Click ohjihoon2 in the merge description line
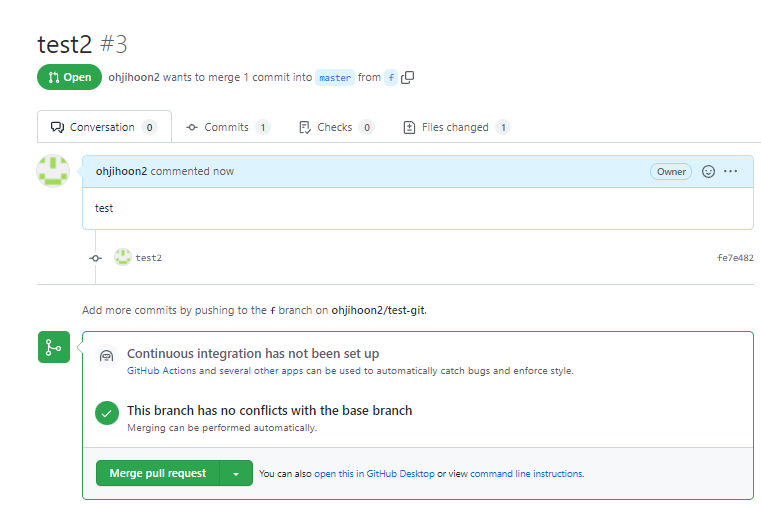Image resolution: width=761 pixels, height=505 pixels. pos(134,77)
